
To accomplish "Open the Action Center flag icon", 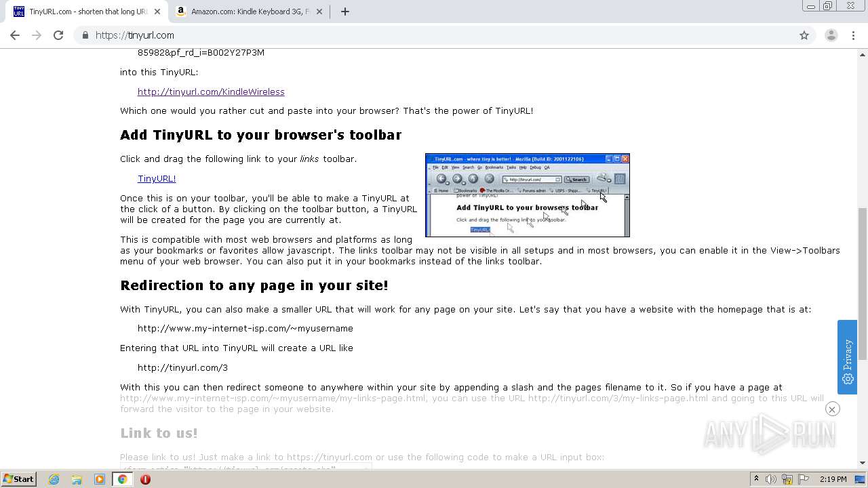I will [x=804, y=479].
